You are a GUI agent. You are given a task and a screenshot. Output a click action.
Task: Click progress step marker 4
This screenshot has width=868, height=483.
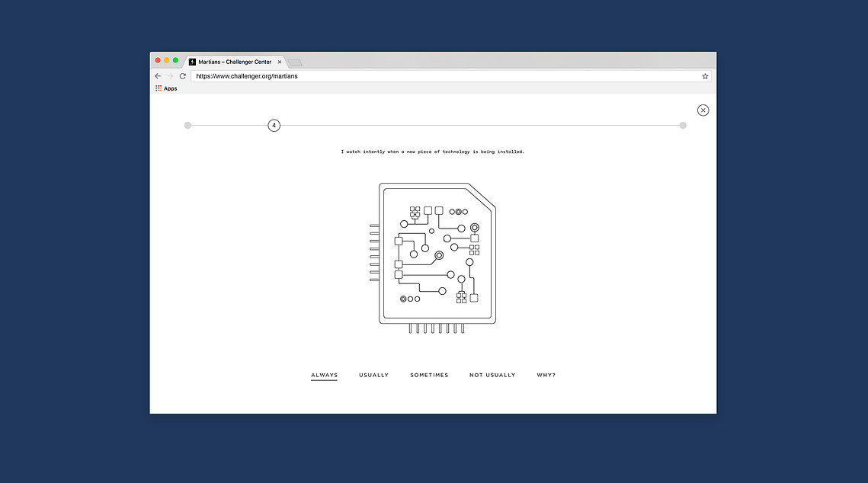(274, 126)
